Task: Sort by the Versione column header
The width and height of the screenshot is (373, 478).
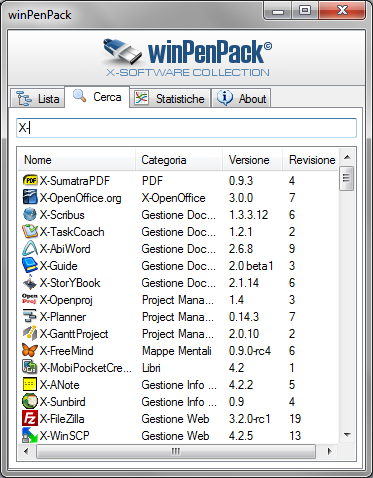Action: tap(252, 160)
